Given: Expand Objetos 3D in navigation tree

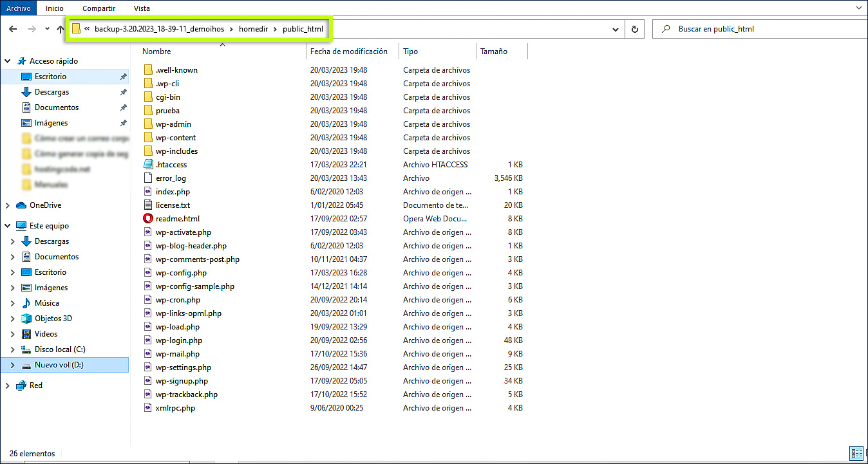Looking at the screenshot, I should (13, 319).
